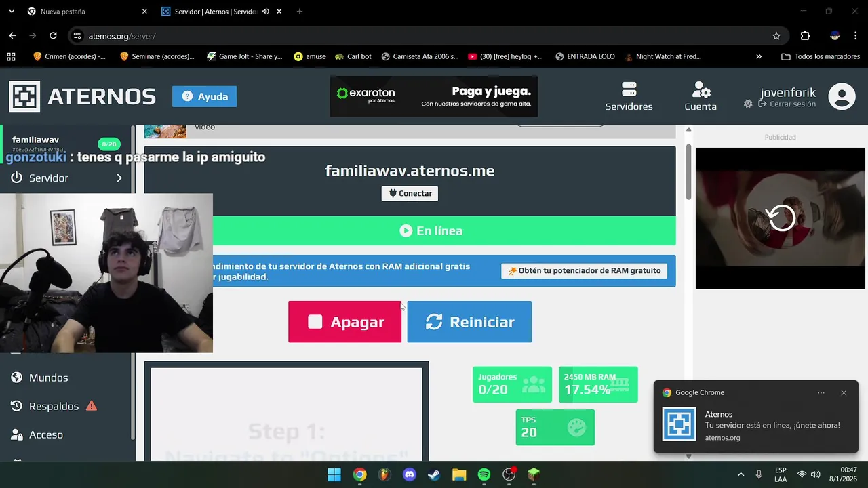
Task: Click the Respaldos warning triangle icon
Action: point(92,406)
